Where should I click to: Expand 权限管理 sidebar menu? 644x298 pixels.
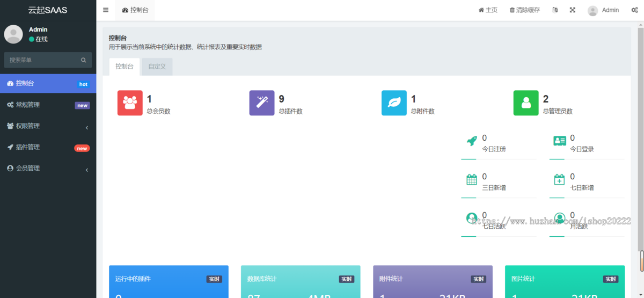click(48, 126)
